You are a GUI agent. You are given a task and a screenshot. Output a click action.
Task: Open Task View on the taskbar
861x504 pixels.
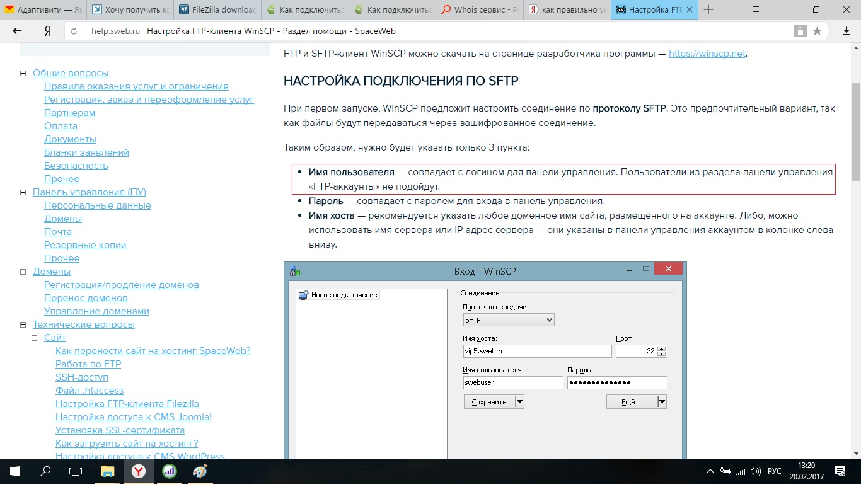(x=76, y=471)
